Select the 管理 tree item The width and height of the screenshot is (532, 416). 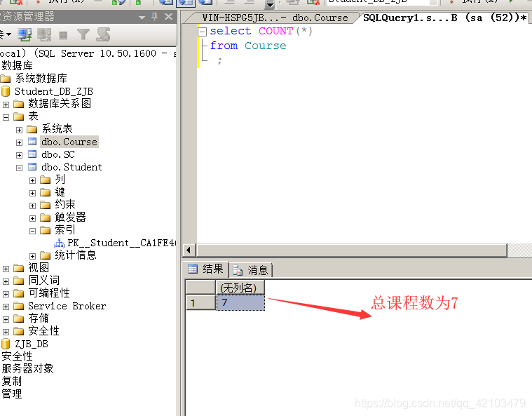[11, 394]
